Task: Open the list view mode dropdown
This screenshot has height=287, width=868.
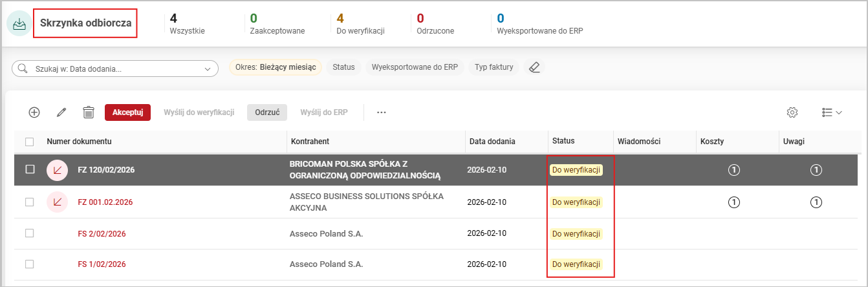Action: point(832,112)
